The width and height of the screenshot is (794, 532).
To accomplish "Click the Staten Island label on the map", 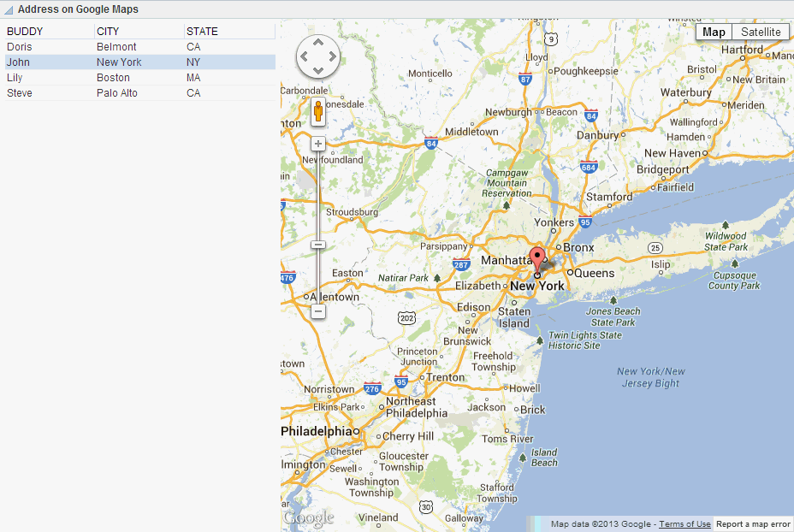I will pos(514,317).
